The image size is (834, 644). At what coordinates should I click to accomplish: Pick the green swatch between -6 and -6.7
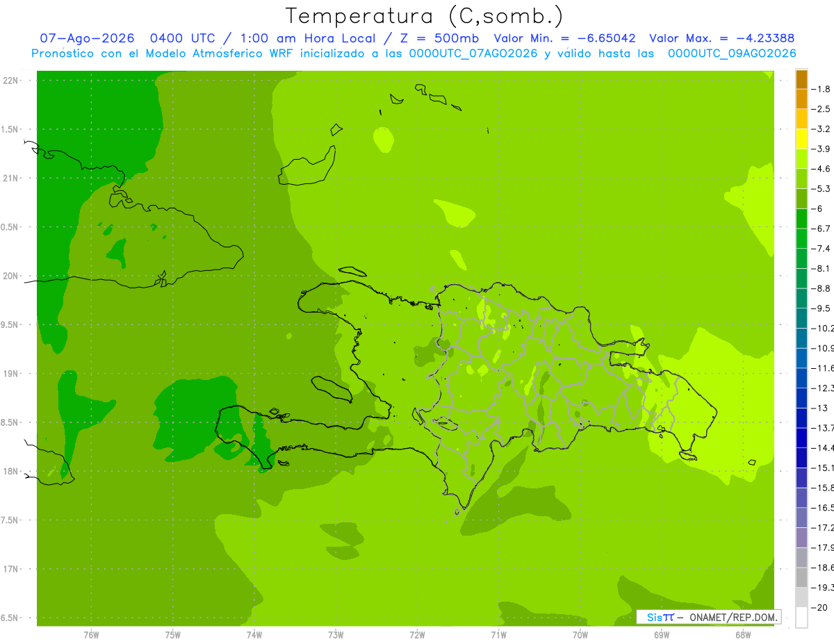pos(801,219)
